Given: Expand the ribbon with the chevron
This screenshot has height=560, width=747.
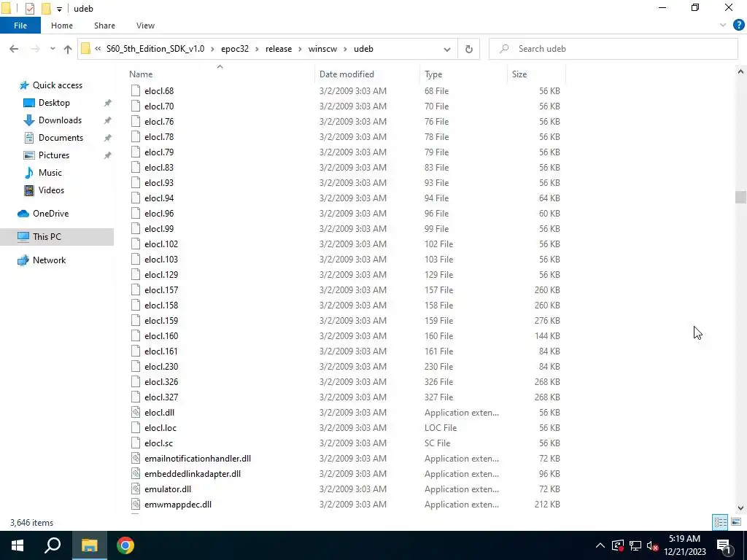Looking at the screenshot, I should click(723, 26).
